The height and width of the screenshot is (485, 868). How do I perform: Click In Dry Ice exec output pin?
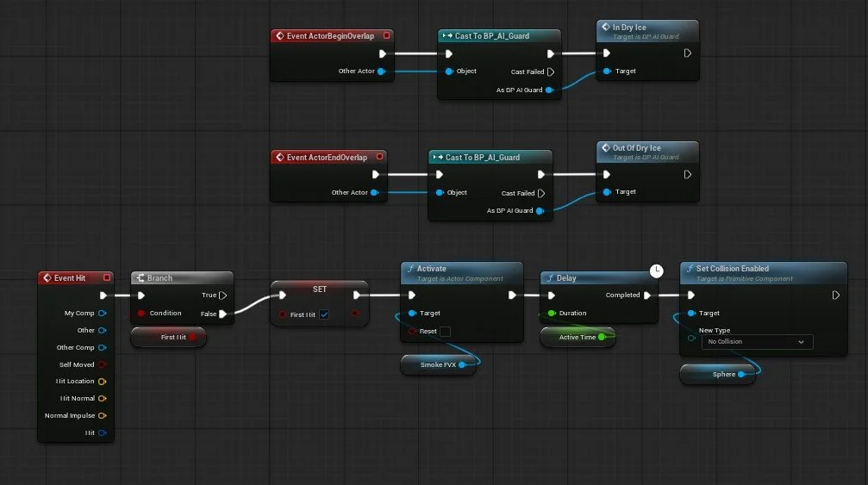[687, 53]
